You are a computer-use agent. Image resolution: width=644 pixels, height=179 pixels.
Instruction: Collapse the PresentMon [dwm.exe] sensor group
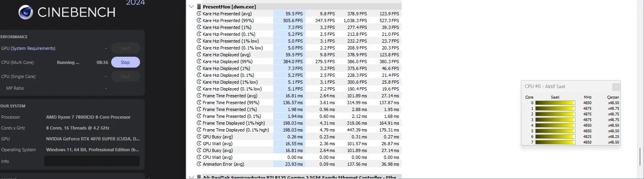[x=191, y=7]
